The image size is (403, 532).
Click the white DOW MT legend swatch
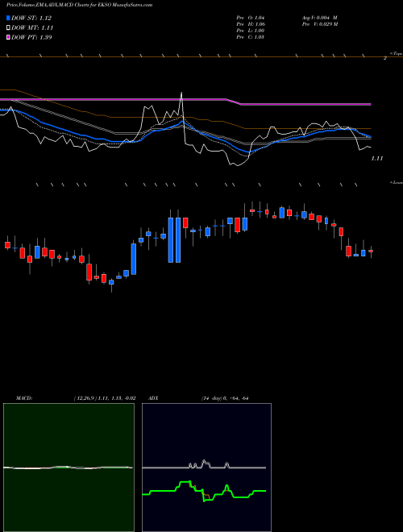[8, 27]
